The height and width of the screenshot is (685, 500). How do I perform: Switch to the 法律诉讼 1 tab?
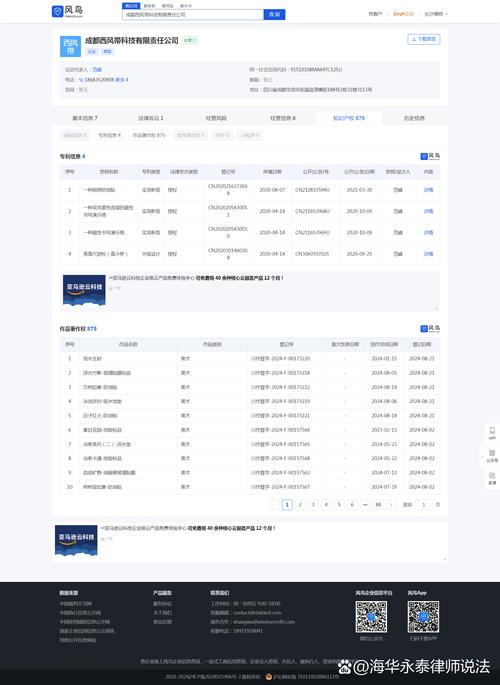[x=151, y=118]
